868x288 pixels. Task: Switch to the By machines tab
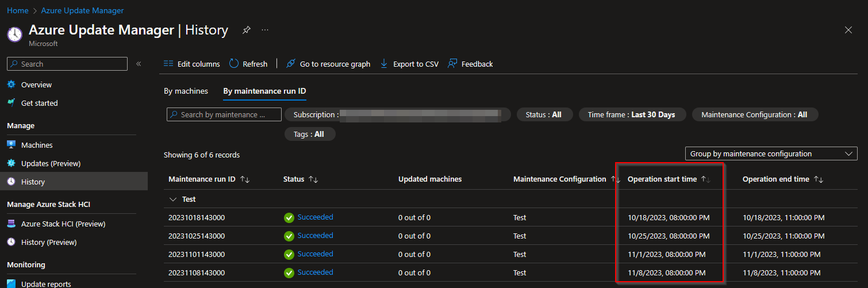(186, 91)
